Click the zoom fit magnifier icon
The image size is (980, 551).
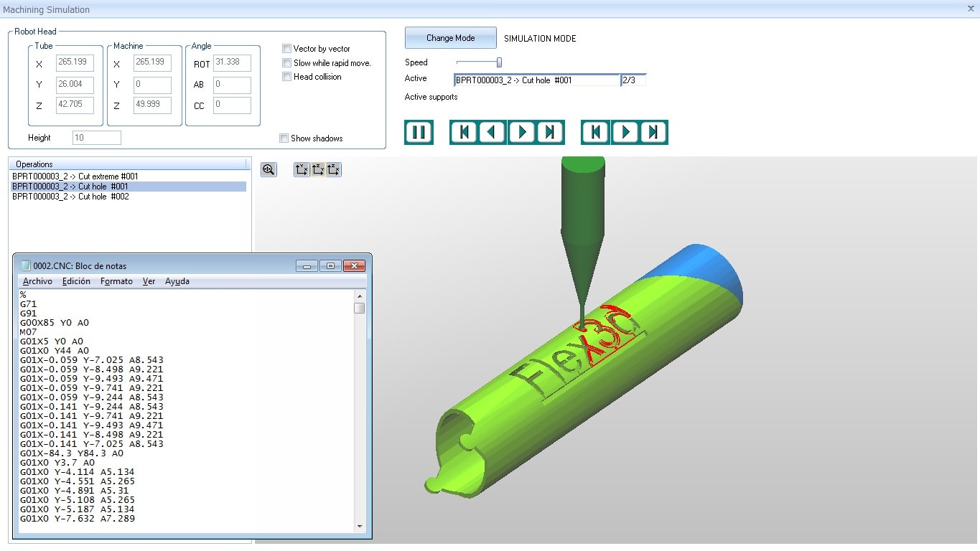269,169
